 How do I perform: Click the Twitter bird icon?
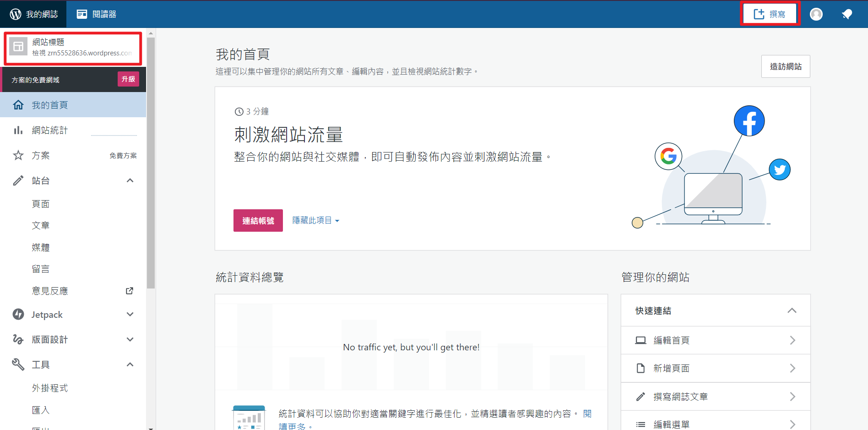pos(779,170)
